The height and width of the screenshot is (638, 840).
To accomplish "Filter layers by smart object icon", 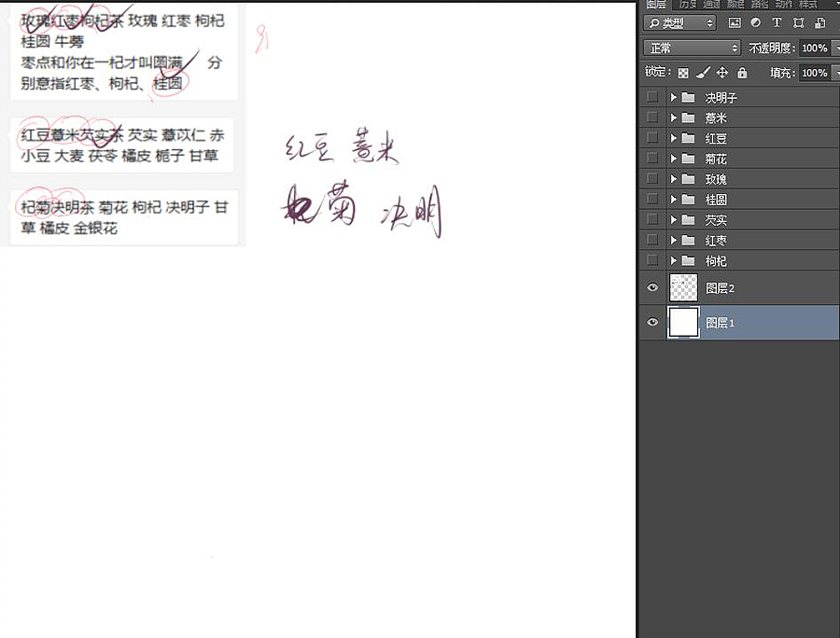I will 819,22.
